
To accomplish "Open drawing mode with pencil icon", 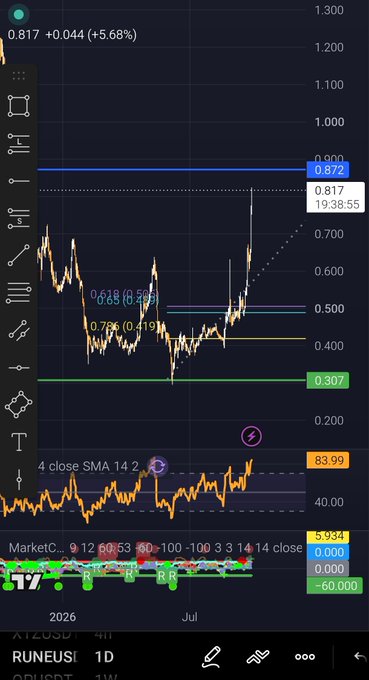I will (x=212, y=657).
